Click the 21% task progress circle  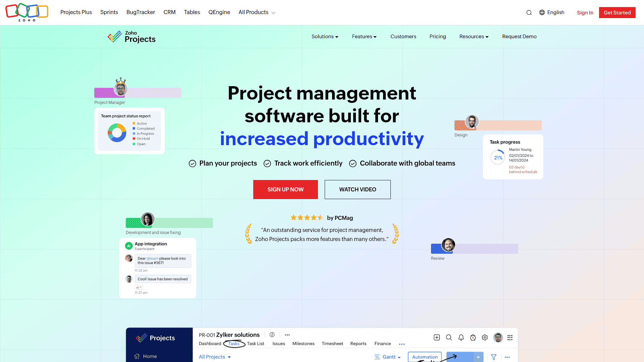(x=498, y=158)
